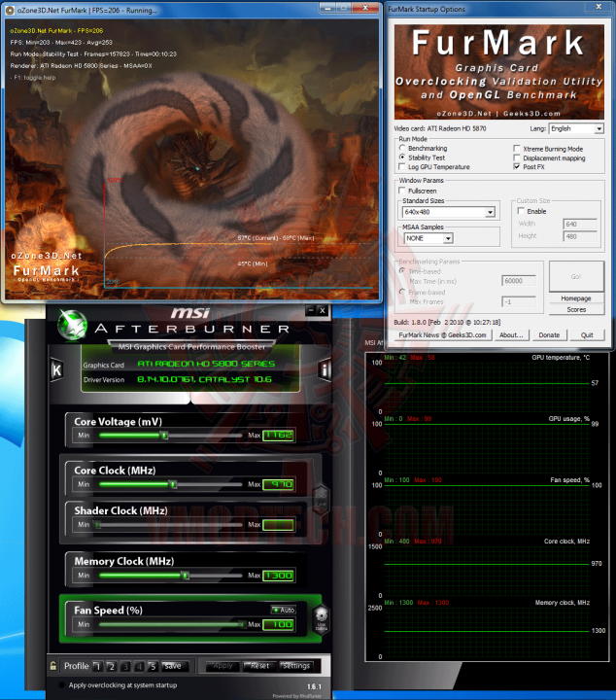The image size is (616, 700).
Task: Close the MSI Afterburner window
Action: click(323, 310)
